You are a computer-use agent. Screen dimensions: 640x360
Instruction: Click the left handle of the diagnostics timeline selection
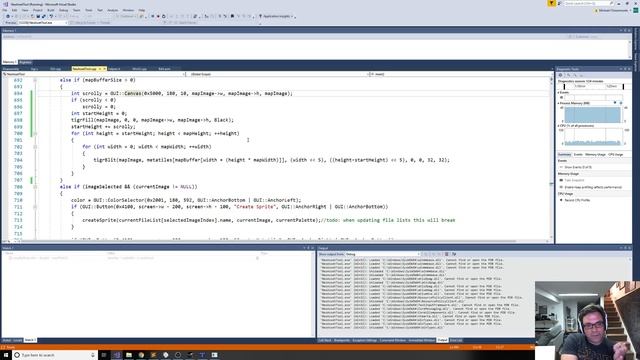(564, 86)
